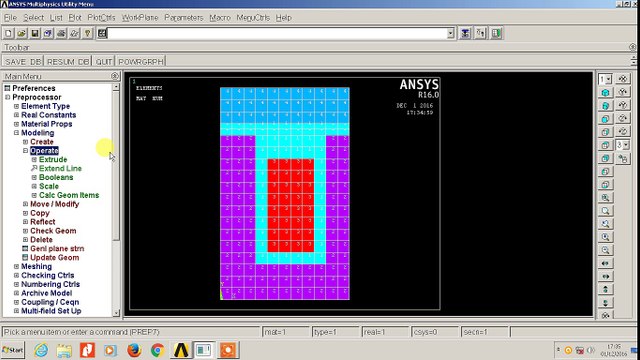
Task: Open the Select menu
Action: tap(33, 18)
